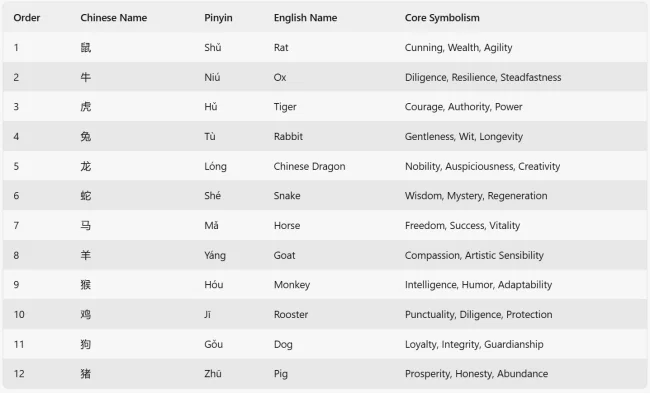Click the Snake symbolism text 'Wisdom, Mystery, Regeneration'
The image size is (650, 394).
[x=476, y=196]
